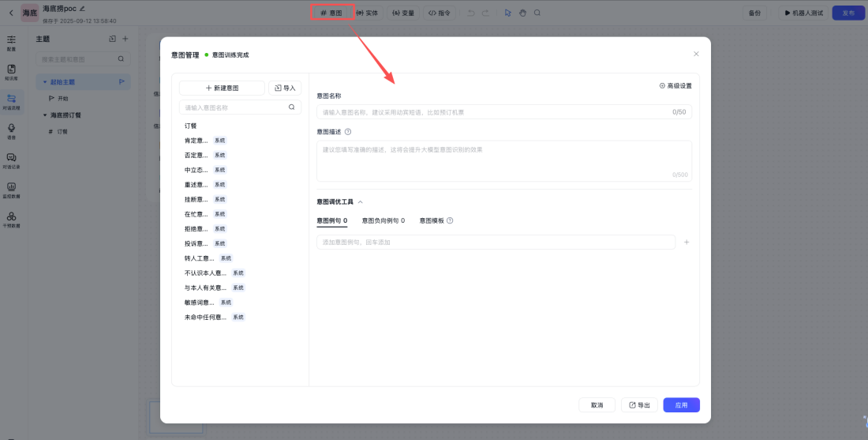868x440 pixels.
Task: Open 知识库 in left sidebar
Action: [12, 73]
